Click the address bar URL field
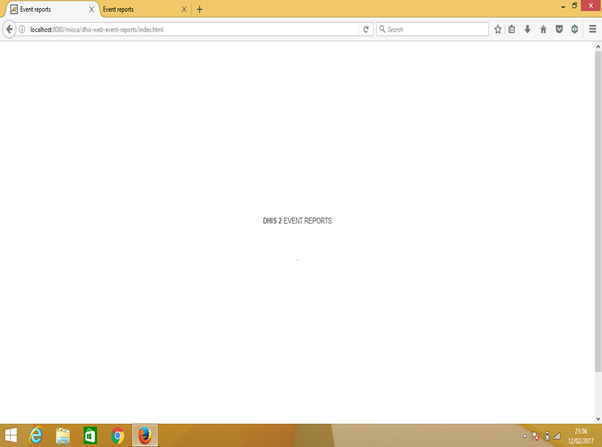This screenshot has height=447, width=602. [x=192, y=29]
